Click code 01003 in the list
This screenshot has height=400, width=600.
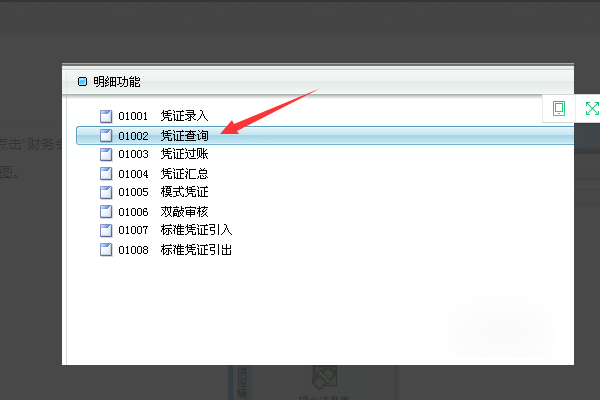click(133, 154)
